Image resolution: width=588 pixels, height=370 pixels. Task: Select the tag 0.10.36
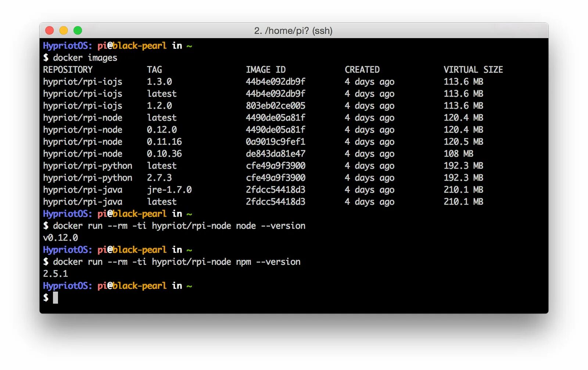164,154
